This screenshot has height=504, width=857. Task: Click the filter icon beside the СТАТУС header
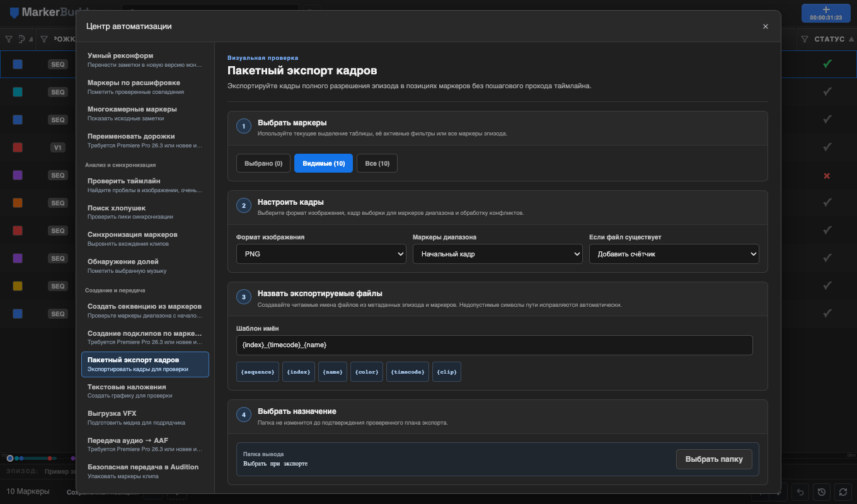805,39
